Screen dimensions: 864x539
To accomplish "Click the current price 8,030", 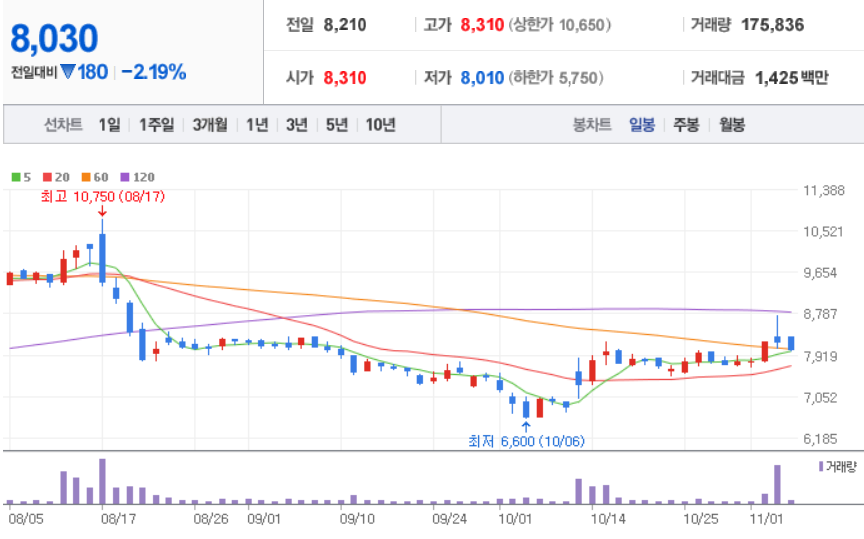I will coord(54,39).
